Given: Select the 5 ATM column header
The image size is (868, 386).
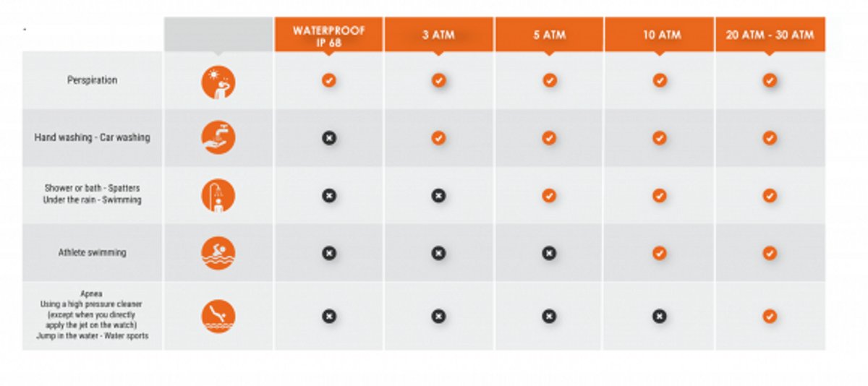Looking at the screenshot, I should click(550, 34).
